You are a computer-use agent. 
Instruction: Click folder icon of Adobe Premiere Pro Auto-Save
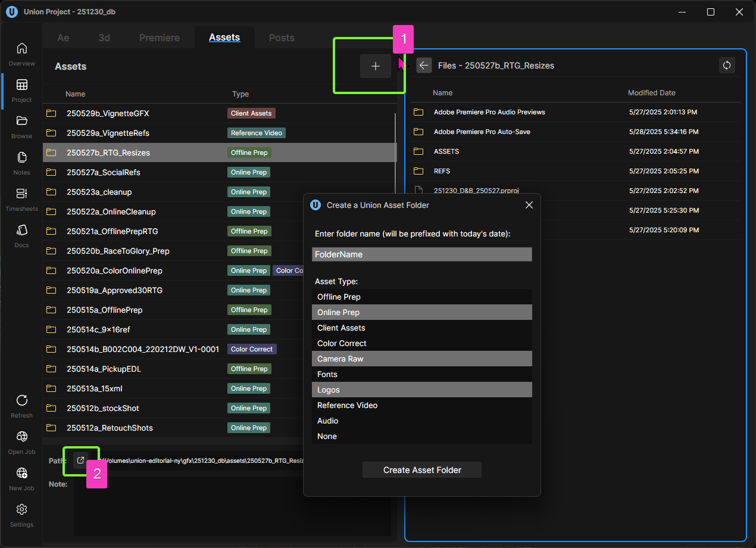click(418, 132)
